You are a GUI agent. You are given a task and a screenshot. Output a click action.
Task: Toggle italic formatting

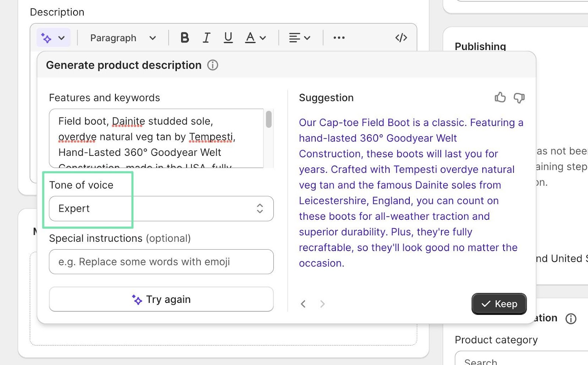(x=207, y=38)
